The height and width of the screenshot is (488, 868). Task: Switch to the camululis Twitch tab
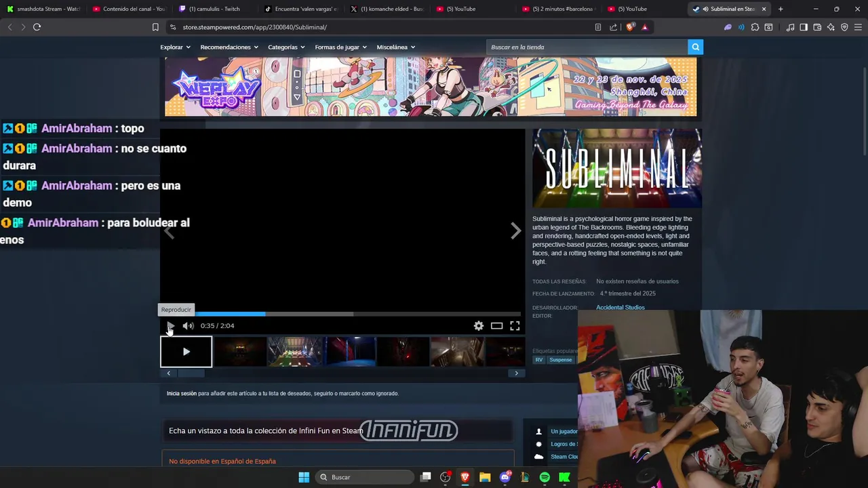click(x=214, y=9)
